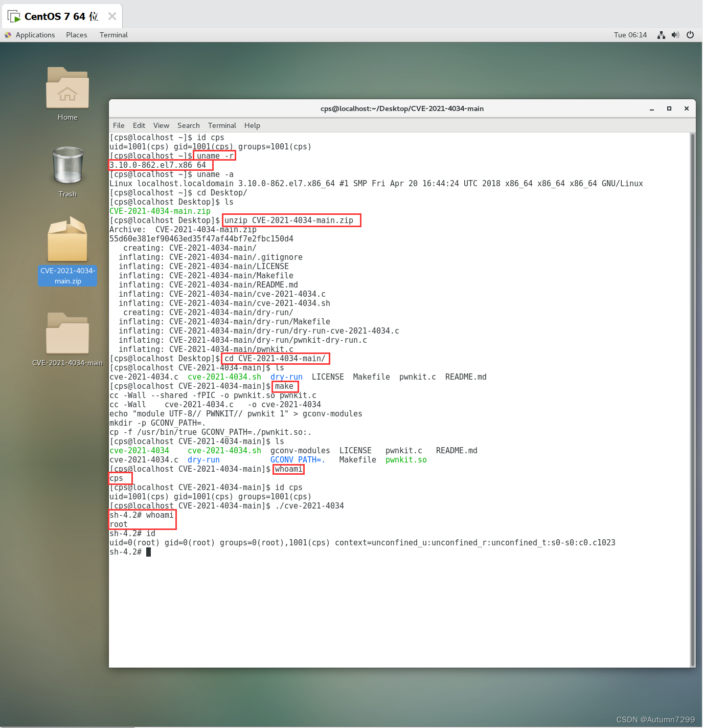The image size is (703, 728).
Task: Open the terminal View menu
Action: [x=161, y=125]
